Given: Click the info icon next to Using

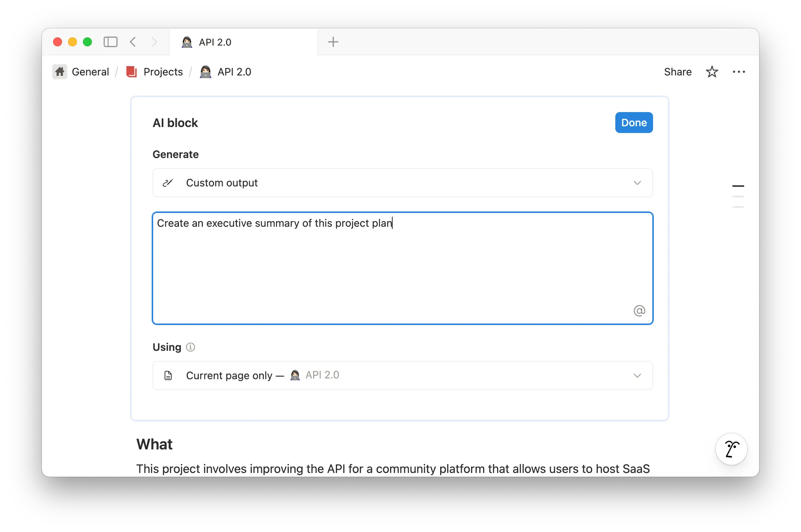Looking at the screenshot, I should click(x=191, y=347).
